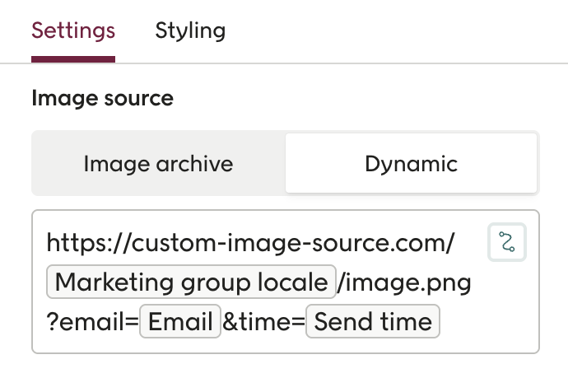568x392 pixels.
Task: Open the dynamic variable picker icon
Action: [507, 242]
